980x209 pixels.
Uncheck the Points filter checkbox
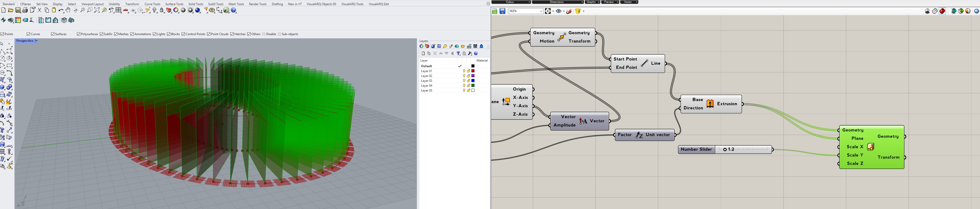click(x=2, y=34)
